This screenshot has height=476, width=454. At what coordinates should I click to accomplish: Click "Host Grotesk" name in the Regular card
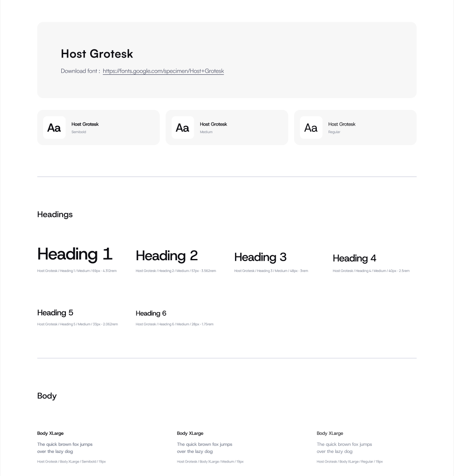click(x=342, y=124)
